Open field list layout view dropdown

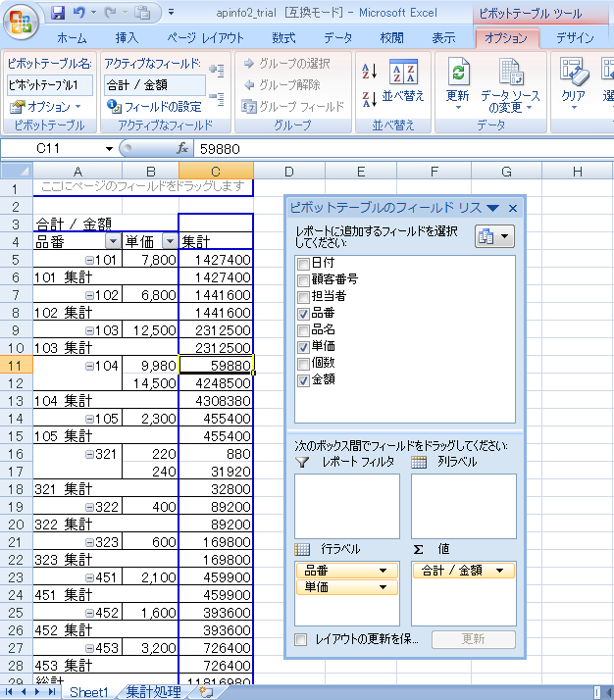(x=495, y=237)
